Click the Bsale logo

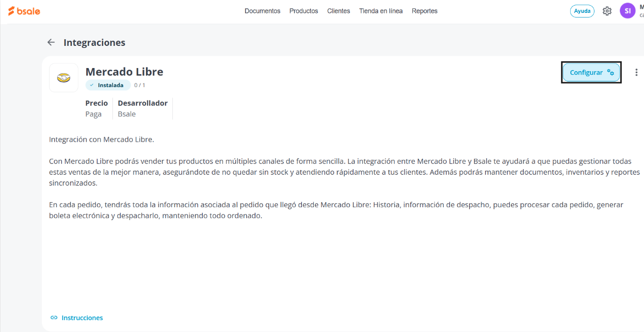(x=24, y=11)
